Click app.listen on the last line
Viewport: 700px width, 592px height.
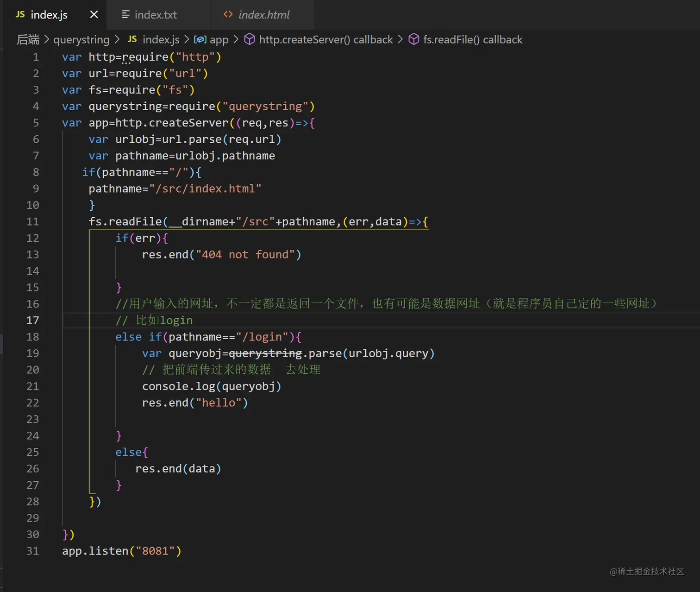click(95, 551)
